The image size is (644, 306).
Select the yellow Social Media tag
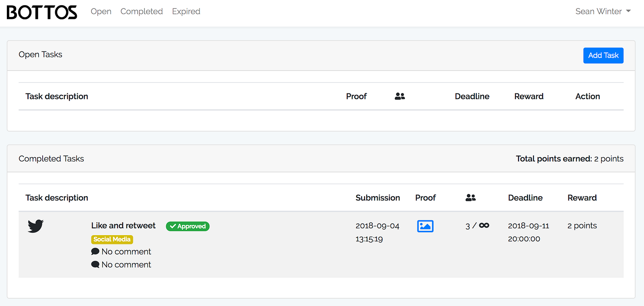[x=112, y=239]
